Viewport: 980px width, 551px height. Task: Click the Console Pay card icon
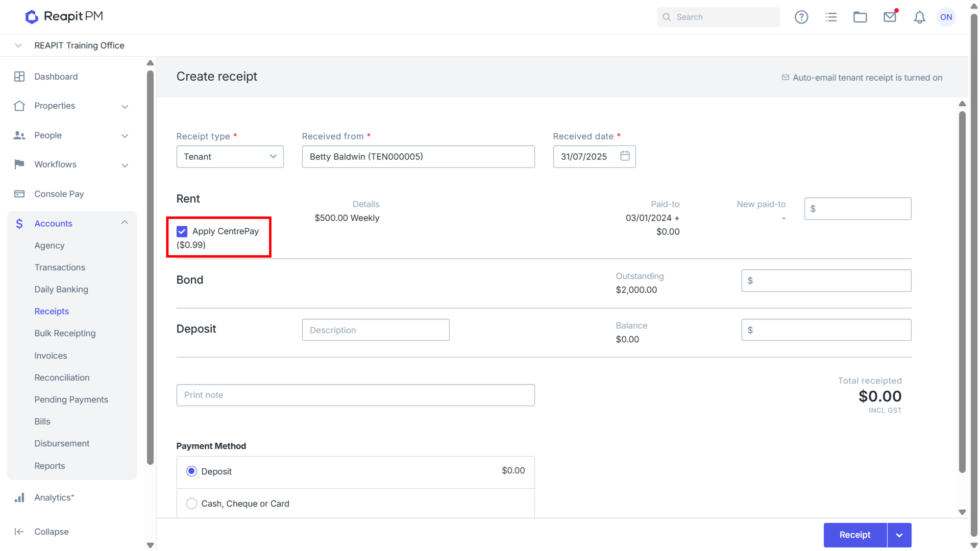click(x=19, y=194)
